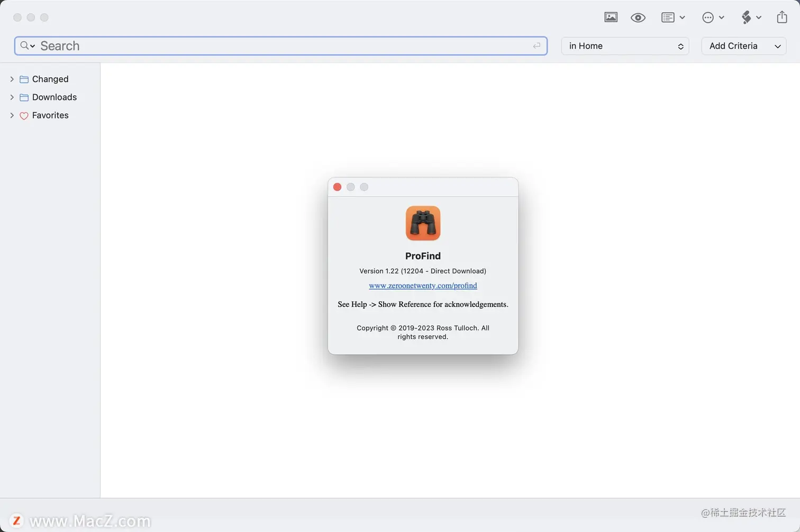
Task: Click the Changed folder icon
Action: (24, 79)
